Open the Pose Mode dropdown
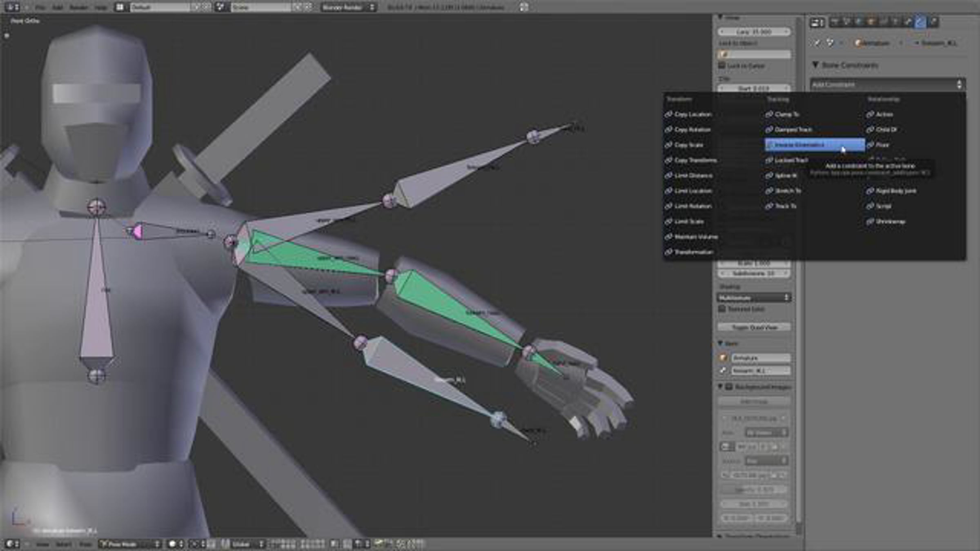Screen dimensions: 980x551 click(x=130, y=544)
